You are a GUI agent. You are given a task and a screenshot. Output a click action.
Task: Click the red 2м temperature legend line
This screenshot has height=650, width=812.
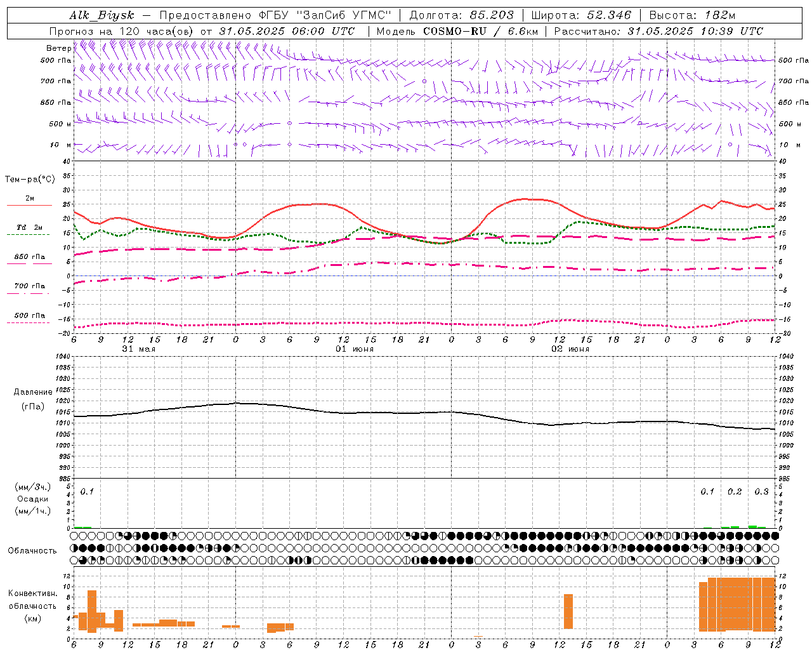click(x=29, y=205)
